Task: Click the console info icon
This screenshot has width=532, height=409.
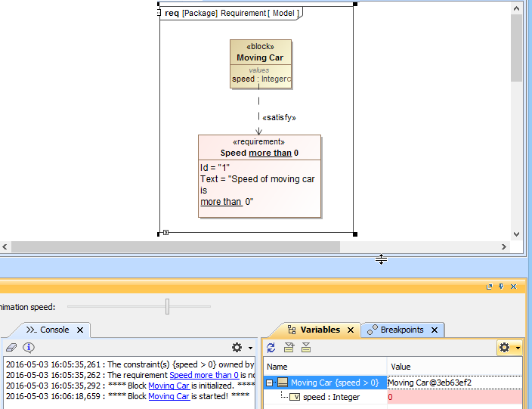Action: [x=29, y=347]
